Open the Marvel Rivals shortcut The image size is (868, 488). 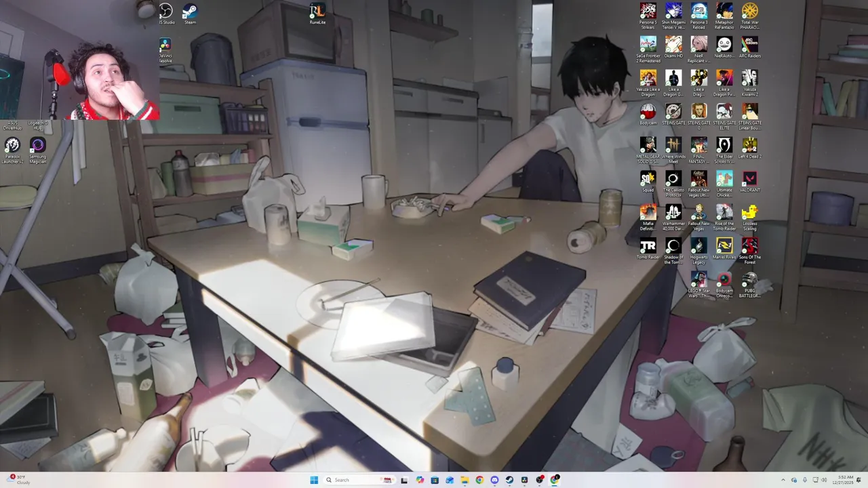click(724, 248)
